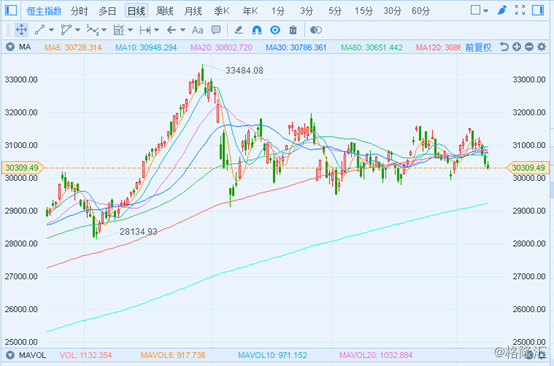Switch to the 分时 tab
Screen dimensions: 554x366
[79, 11]
